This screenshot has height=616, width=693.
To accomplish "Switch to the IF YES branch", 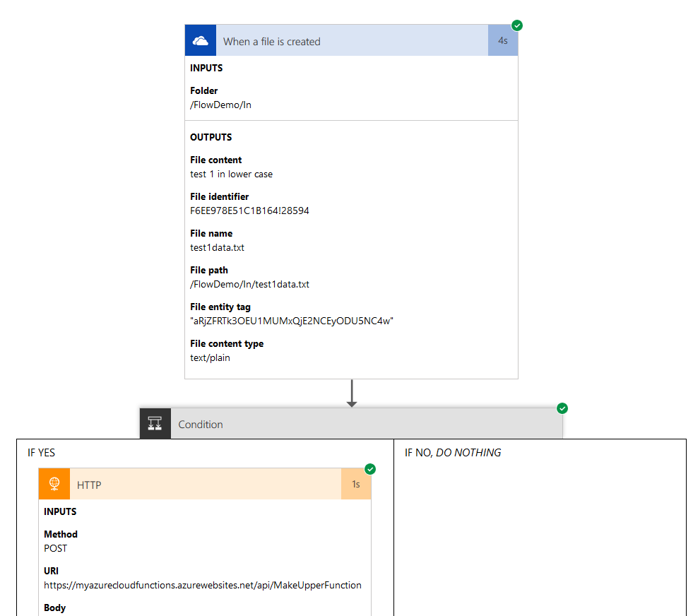I will tap(41, 452).
